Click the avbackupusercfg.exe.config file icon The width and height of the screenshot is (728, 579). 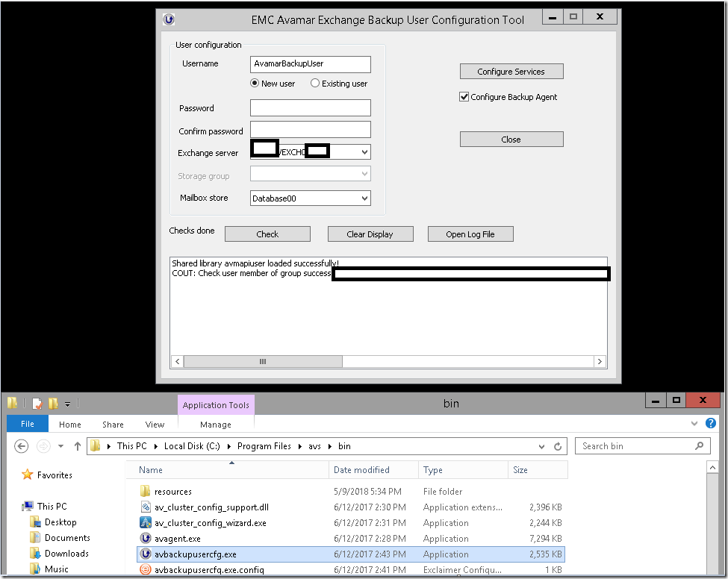(x=146, y=569)
